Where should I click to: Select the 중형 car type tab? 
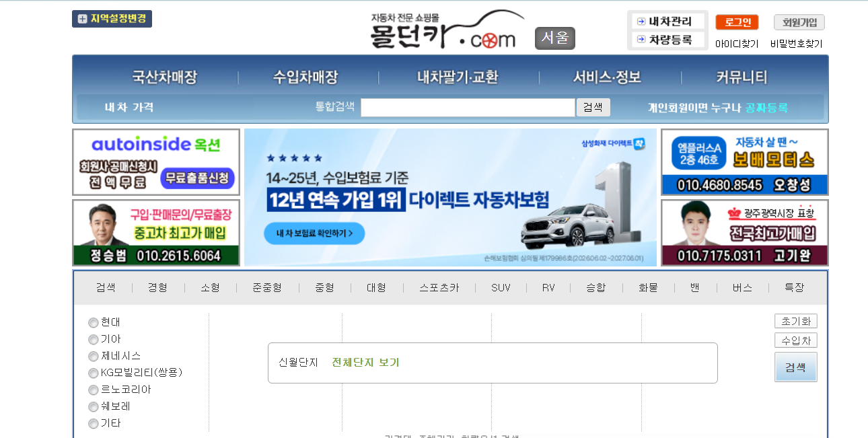pos(324,287)
